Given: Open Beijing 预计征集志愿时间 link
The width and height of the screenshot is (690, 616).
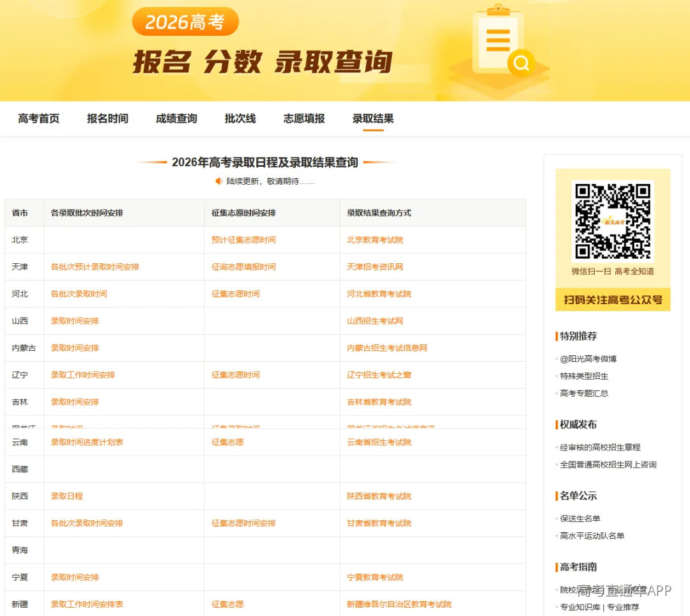Looking at the screenshot, I should (243, 240).
